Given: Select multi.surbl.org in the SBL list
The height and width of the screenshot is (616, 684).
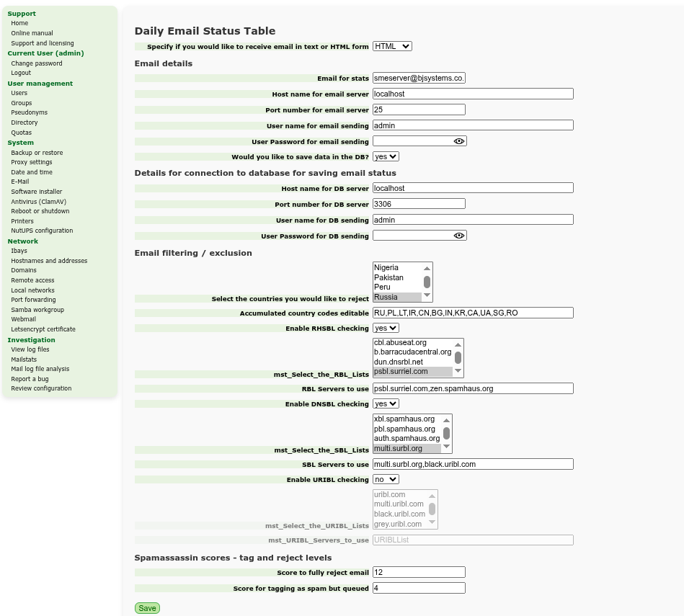Looking at the screenshot, I should coord(407,448).
